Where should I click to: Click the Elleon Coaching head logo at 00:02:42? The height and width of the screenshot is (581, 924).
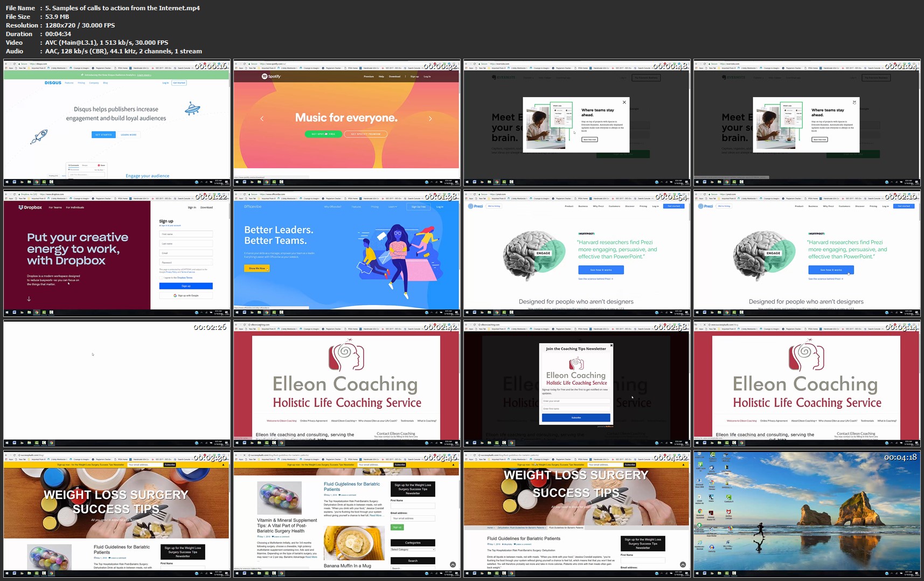click(346, 355)
